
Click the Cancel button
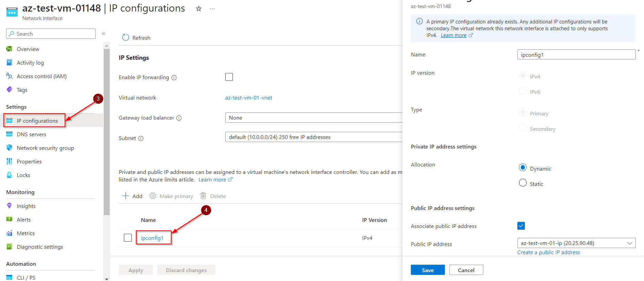466,270
